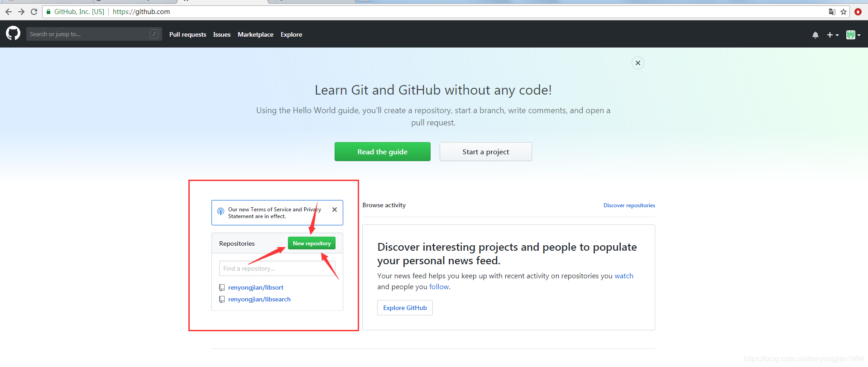Click the slash shortcut hint in the search box
Screen dimensions: 868x367
tap(154, 34)
